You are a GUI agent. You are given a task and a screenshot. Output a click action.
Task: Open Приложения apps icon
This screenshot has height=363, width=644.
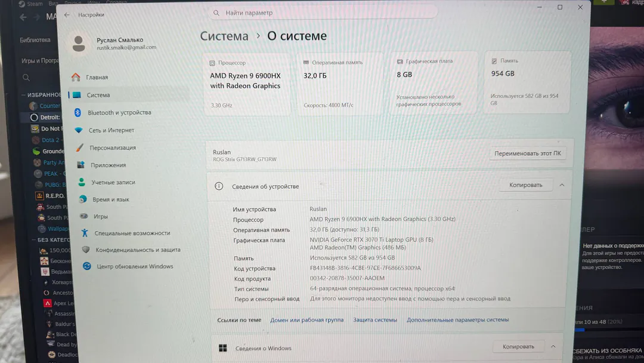tap(81, 165)
